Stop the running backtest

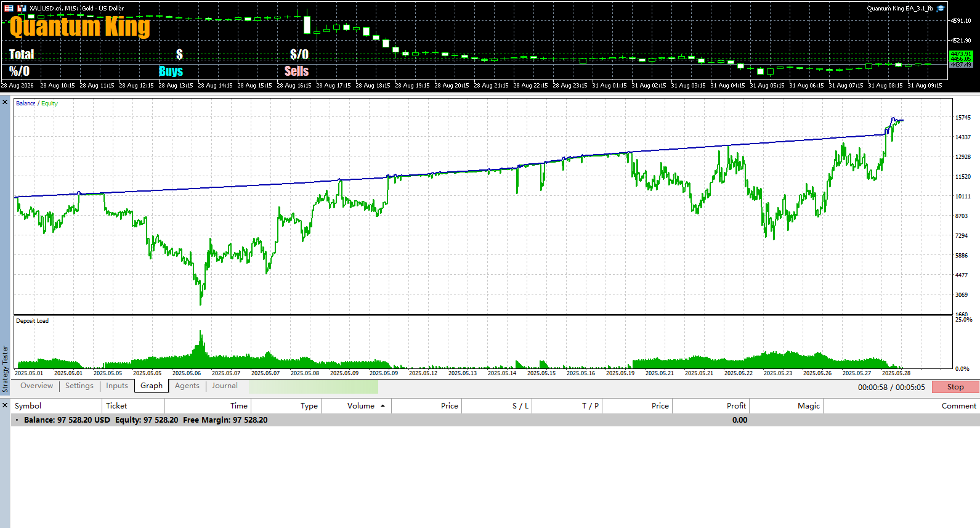click(955, 387)
